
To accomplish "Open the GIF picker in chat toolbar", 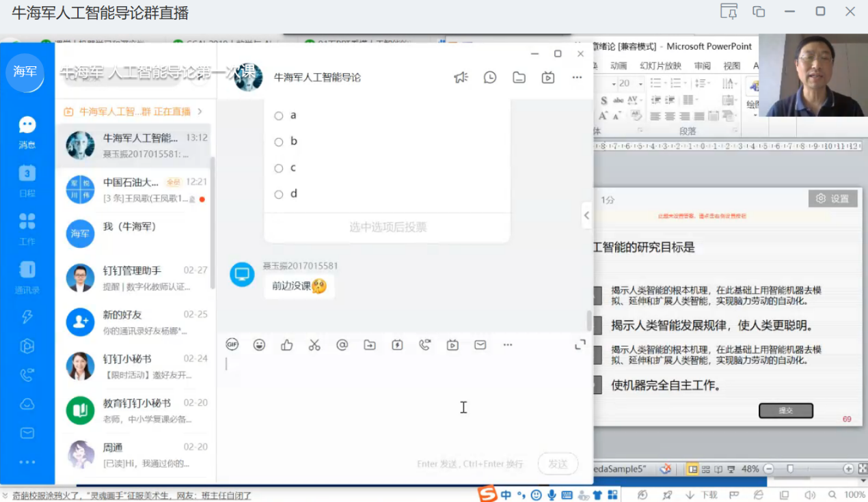I will point(232,345).
